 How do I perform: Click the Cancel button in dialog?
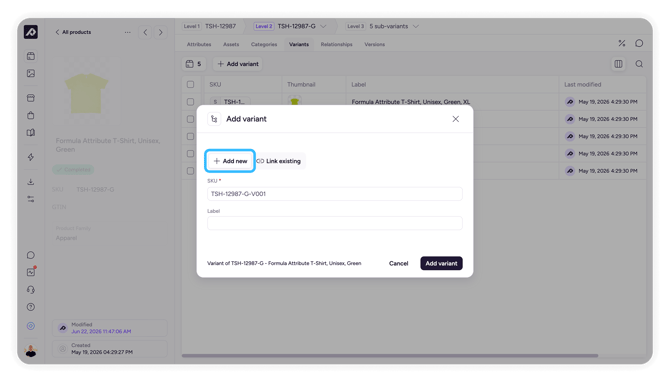coord(398,264)
